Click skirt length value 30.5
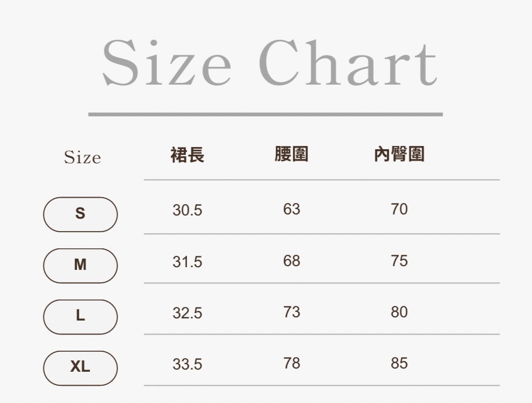 (187, 211)
